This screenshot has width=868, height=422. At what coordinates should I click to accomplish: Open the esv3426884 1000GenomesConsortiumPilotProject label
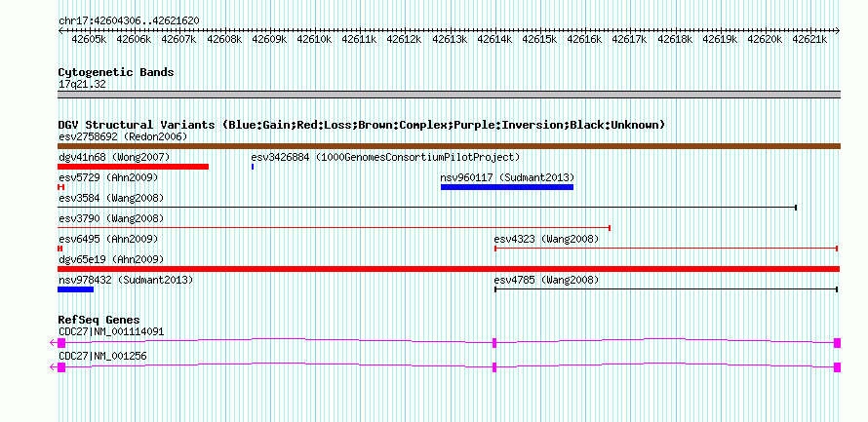[385, 157]
